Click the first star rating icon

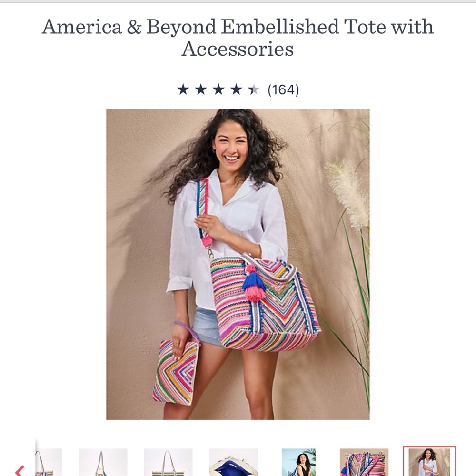(x=184, y=89)
